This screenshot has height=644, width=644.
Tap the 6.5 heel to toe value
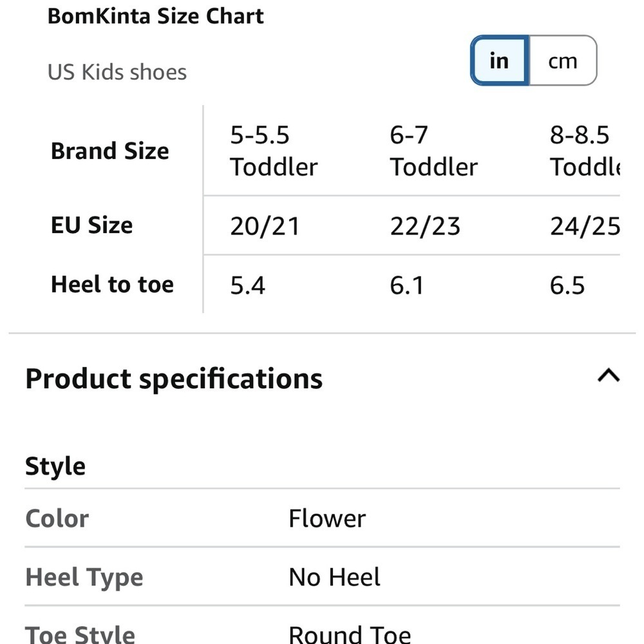tap(567, 285)
